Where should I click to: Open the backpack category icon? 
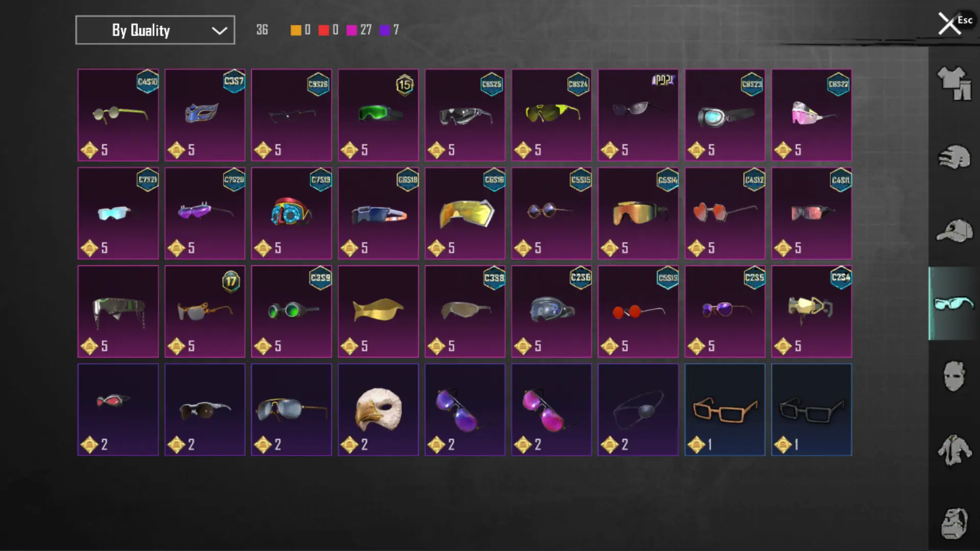(954, 523)
